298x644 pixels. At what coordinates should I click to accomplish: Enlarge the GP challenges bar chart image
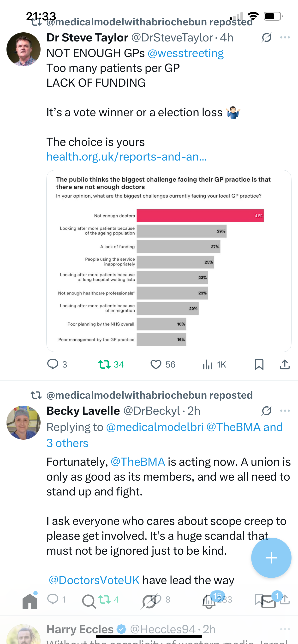[169, 261]
